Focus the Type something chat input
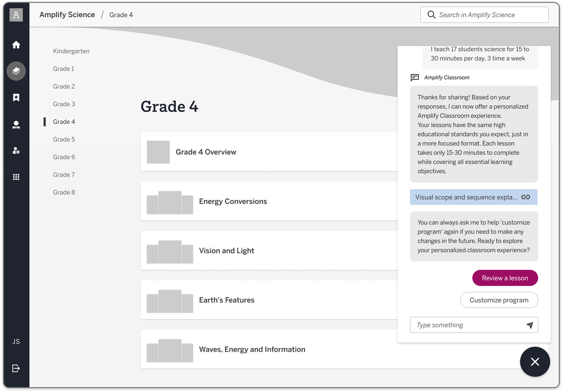 click(474, 325)
